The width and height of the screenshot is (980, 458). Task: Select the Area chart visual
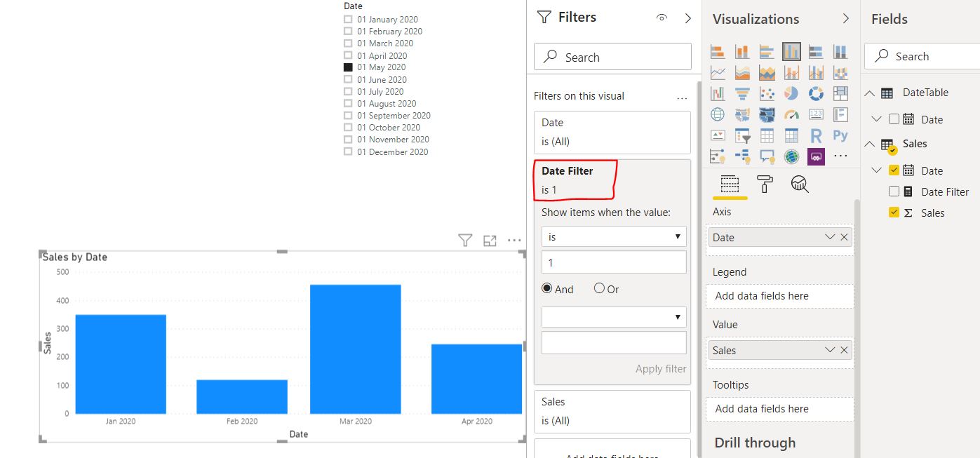pyautogui.click(x=742, y=72)
